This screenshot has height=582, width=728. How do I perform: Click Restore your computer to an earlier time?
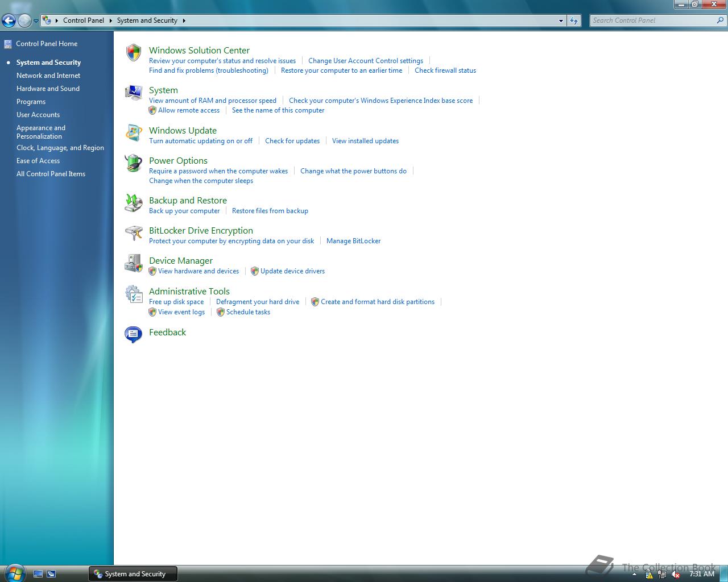coord(341,70)
